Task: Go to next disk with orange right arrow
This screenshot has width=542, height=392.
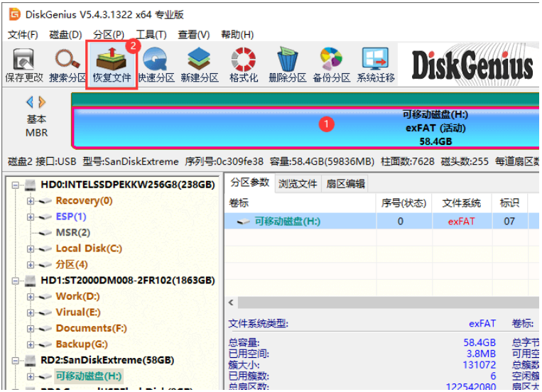Action: coord(42,102)
